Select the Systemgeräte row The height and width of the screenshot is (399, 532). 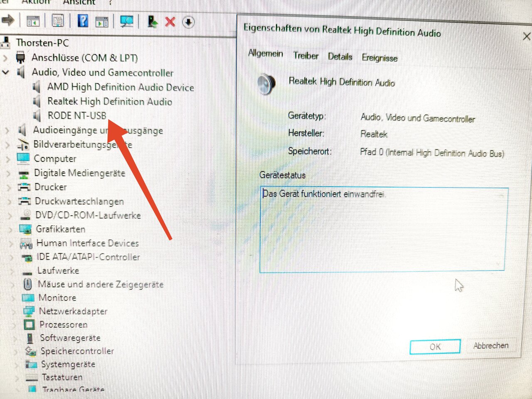point(68,364)
